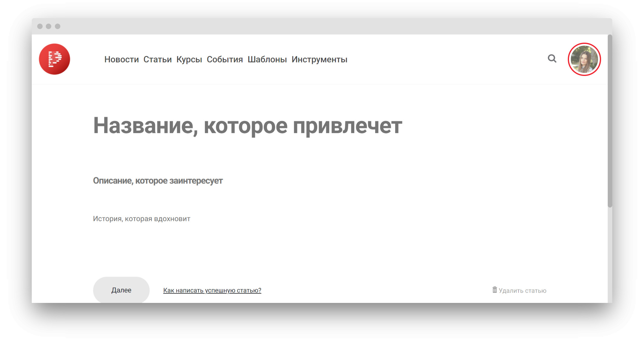This screenshot has height=348, width=644.
Task: Open the Статьи section
Action: pos(157,59)
